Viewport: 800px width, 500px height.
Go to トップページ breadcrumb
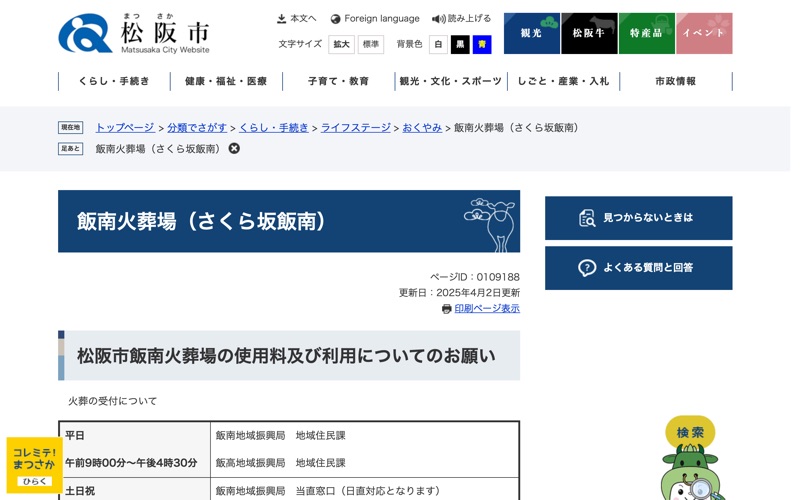click(125, 128)
